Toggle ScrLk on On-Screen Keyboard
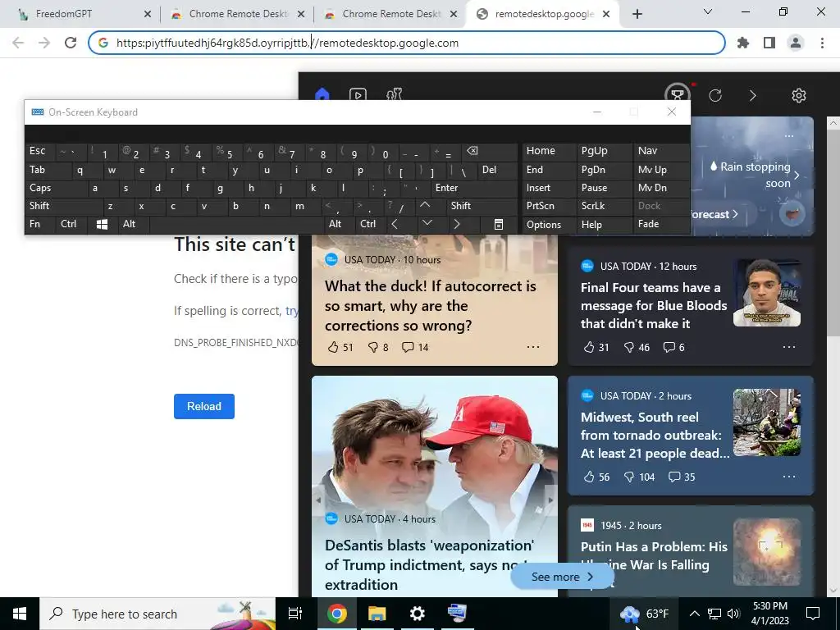The height and width of the screenshot is (630, 840). pyautogui.click(x=603, y=206)
